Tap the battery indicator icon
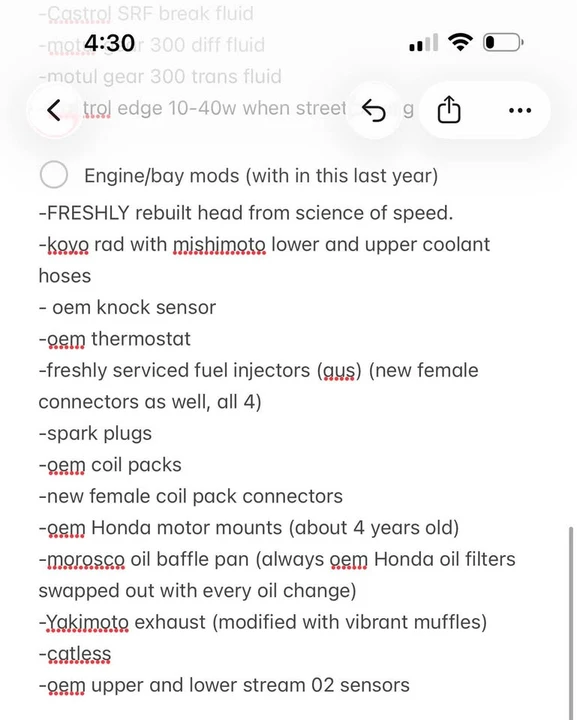 pyautogui.click(x=503, y=42)
